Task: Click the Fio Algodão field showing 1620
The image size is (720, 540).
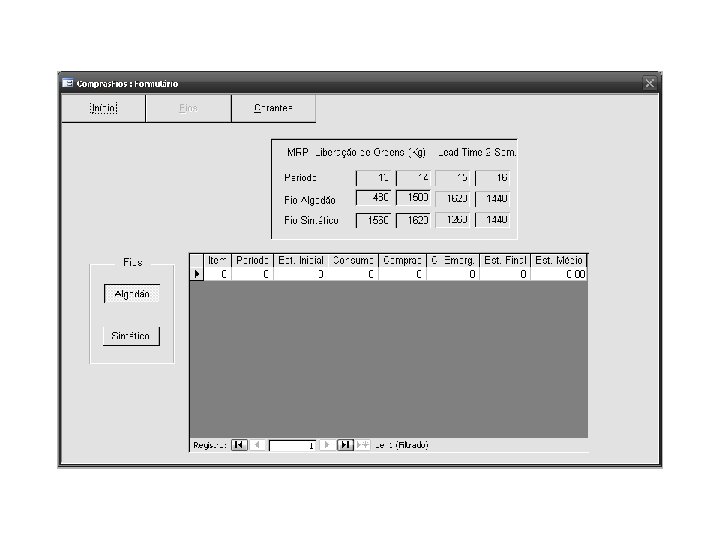Action: coord(453,198)
